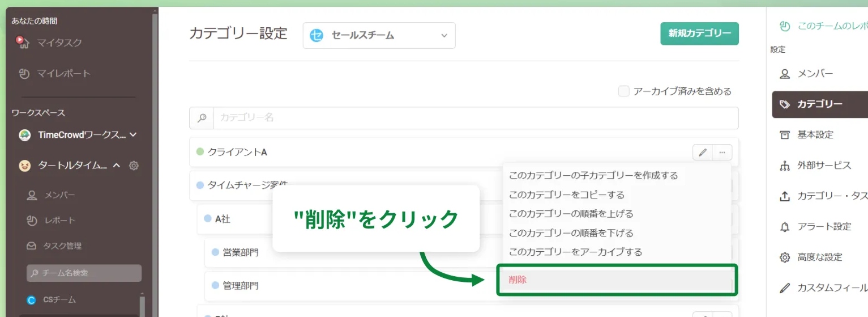Toggle アーカイブ済みを含める checkbox
Image resolution: width=868 pixels, height=317 pixels.
click(x=624, y=91)
